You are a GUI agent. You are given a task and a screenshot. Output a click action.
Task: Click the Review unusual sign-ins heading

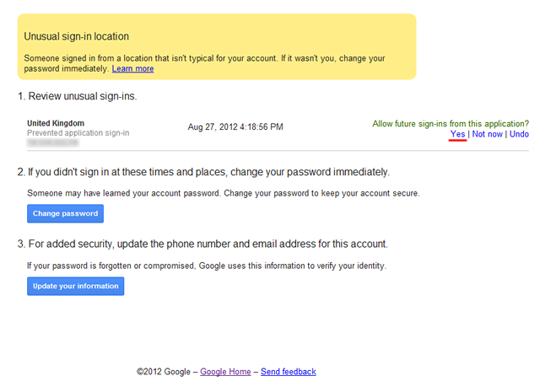[x=77, y=96]
